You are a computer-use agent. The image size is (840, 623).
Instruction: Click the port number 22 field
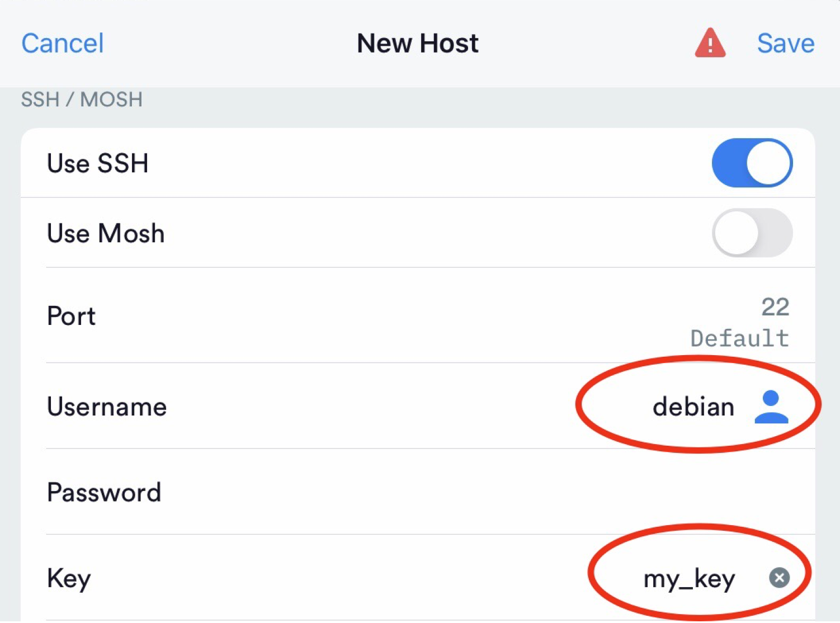[775, 307]
